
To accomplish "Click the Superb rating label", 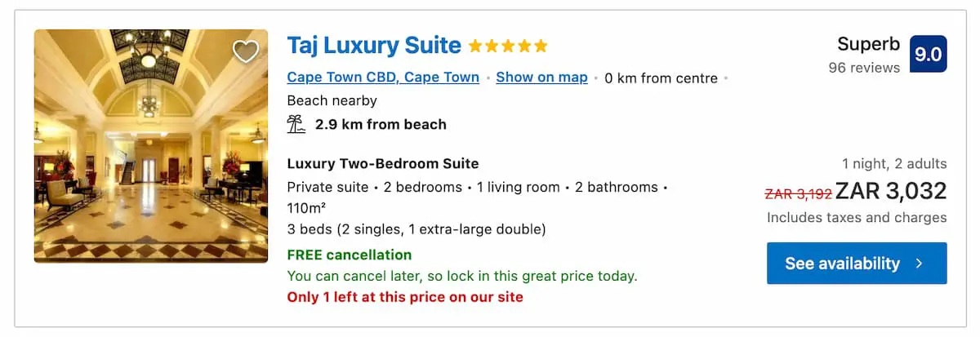I will [x=869, y=44].
